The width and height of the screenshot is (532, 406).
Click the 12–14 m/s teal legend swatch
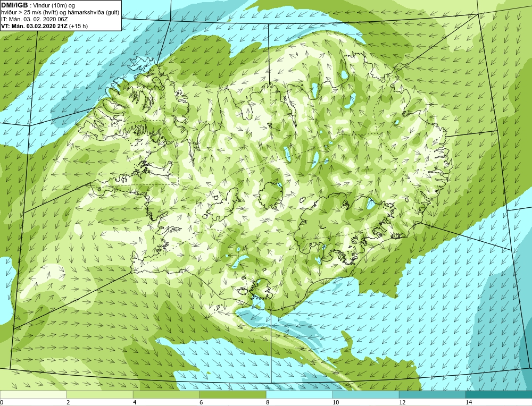(x=432, y=394)
